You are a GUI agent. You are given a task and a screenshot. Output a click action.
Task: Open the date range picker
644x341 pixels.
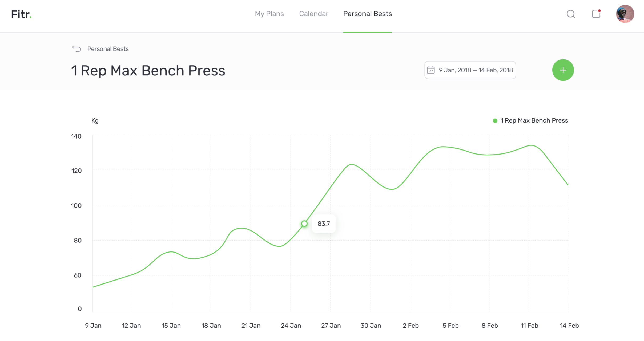tap(470, 70)
